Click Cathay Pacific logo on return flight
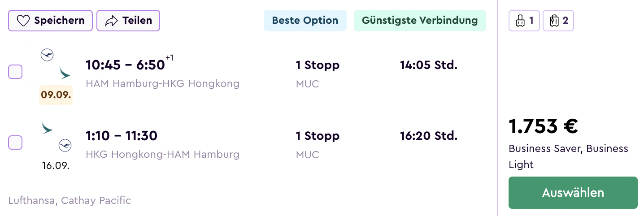 (47, 127)
